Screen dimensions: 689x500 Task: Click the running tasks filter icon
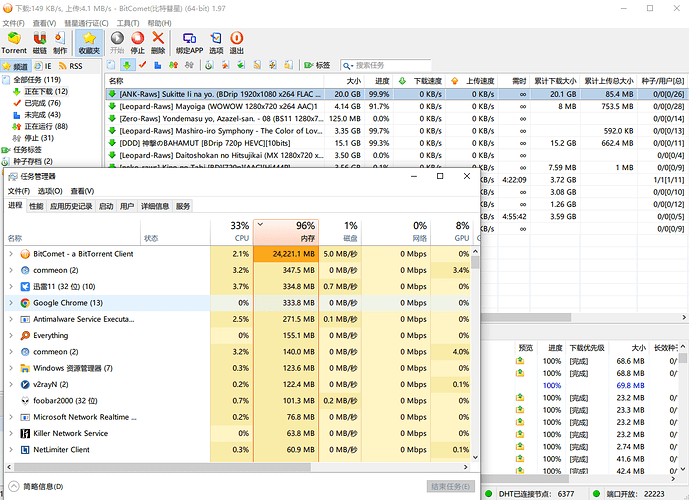click(x=173, y=65)
